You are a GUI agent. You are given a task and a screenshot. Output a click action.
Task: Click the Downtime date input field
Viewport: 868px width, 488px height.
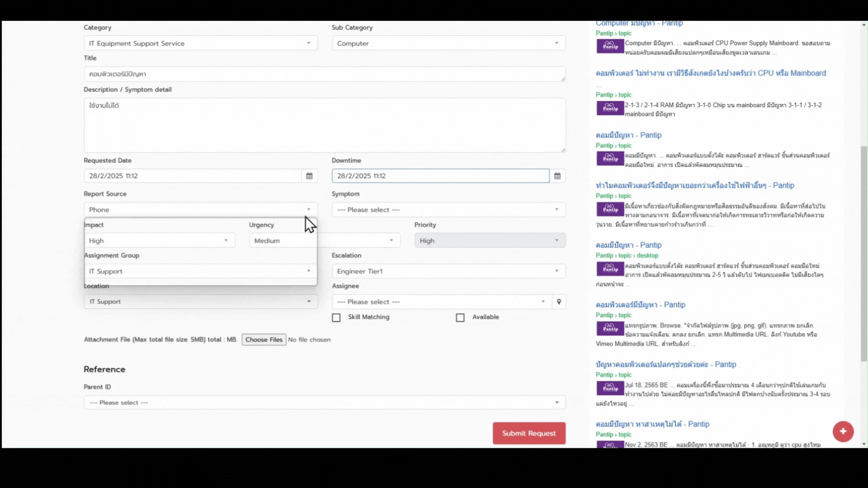tap(440, 176)
